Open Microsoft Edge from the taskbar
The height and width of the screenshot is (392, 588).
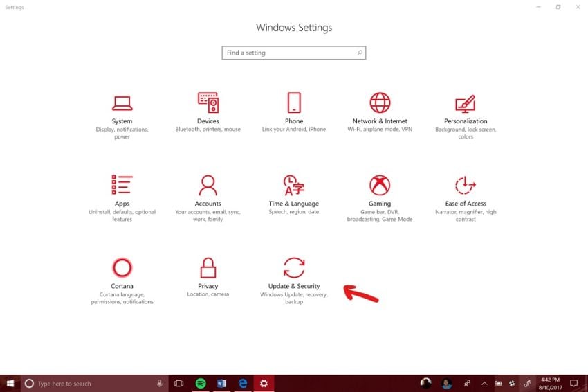[243, 384]
